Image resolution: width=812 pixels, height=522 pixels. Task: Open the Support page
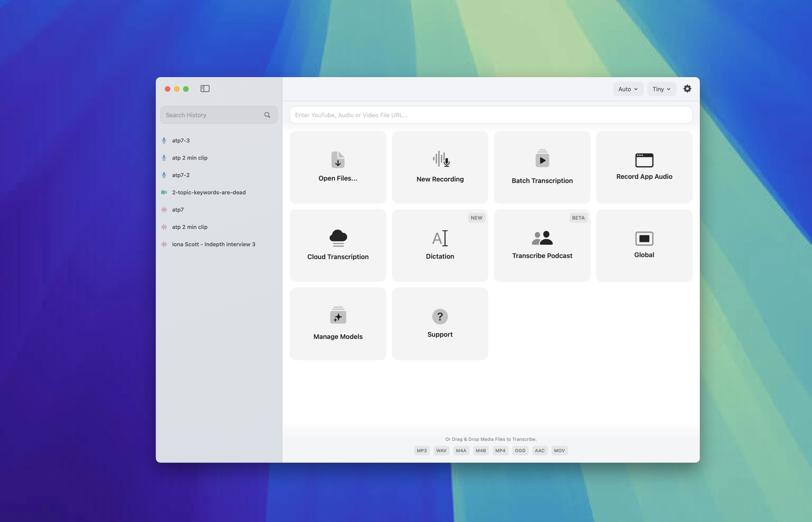point(440,323)
